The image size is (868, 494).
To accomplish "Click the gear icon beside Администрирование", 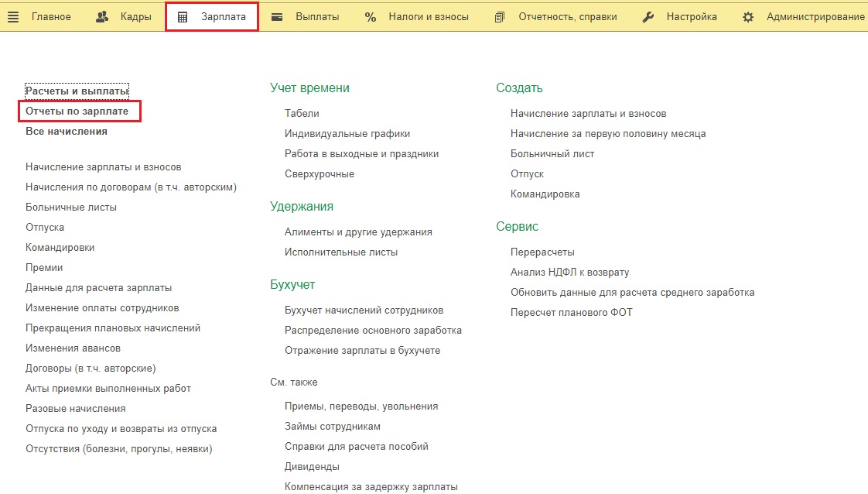I will 748,17.
